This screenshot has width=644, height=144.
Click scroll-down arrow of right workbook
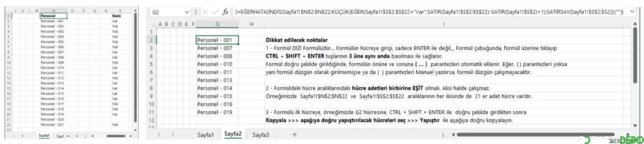tap(635, 126)
